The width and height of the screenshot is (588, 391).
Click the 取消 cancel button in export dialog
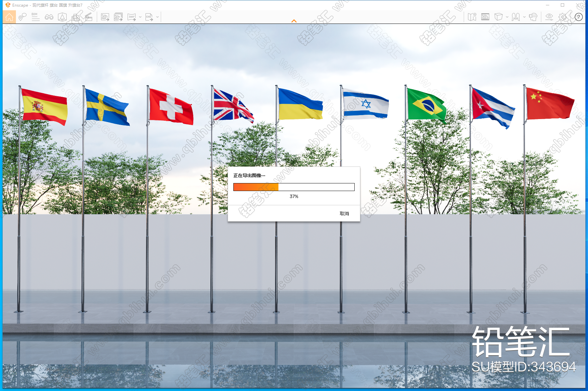[x=344, y=214]
